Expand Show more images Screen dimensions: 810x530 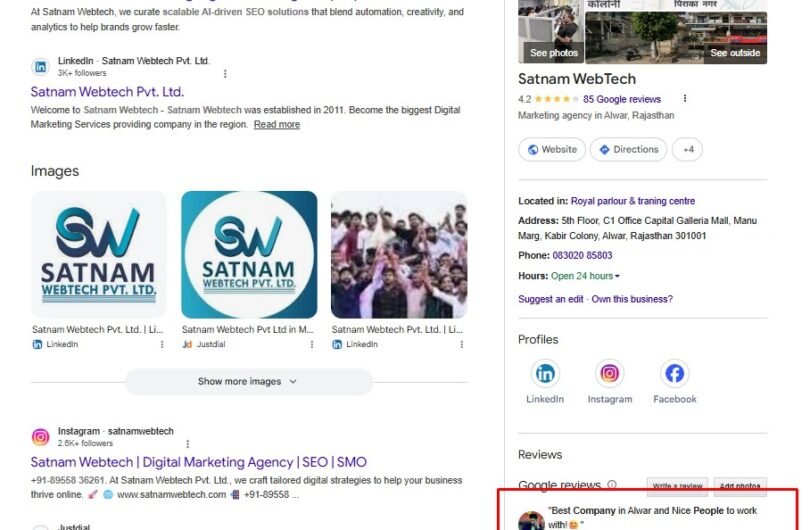pyautogui.click(x=249, y=382)
